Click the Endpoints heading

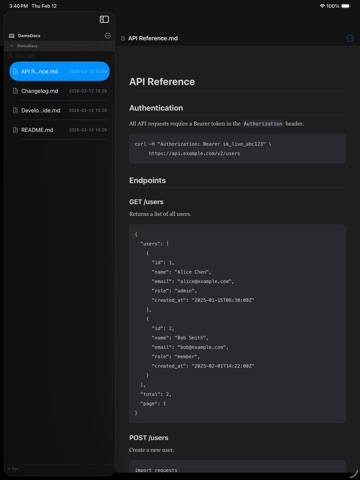point(147,180)
